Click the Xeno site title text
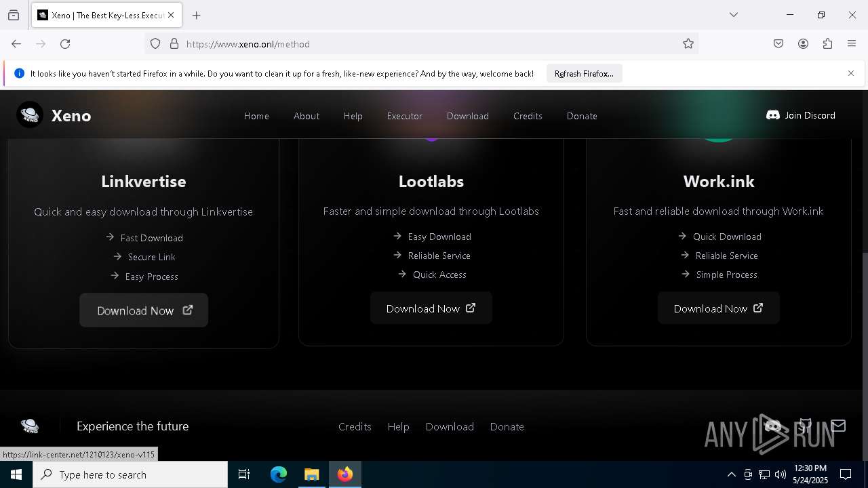The height and width of the screenshot is (488, 868). 71,116
